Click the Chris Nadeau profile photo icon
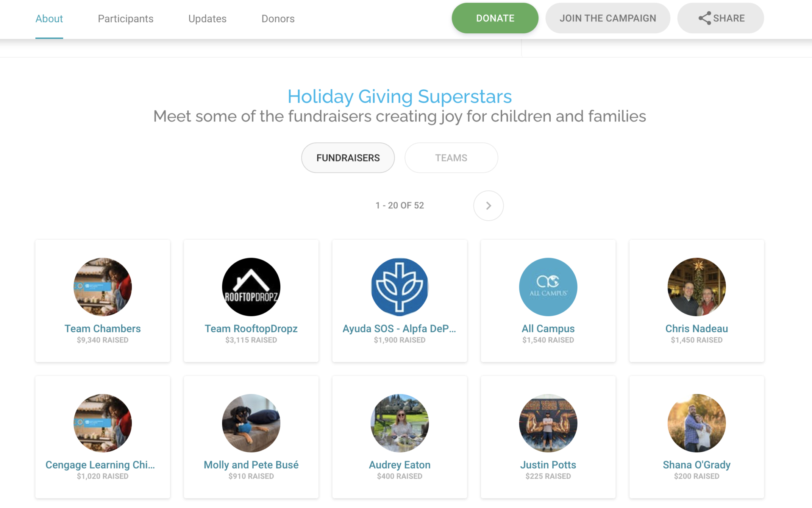This screenshot has height=508, width=812. click(x=696, y=287)
